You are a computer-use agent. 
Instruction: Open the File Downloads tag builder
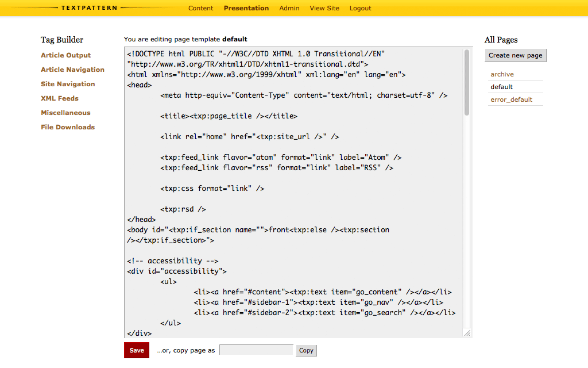tap(67, 127)
